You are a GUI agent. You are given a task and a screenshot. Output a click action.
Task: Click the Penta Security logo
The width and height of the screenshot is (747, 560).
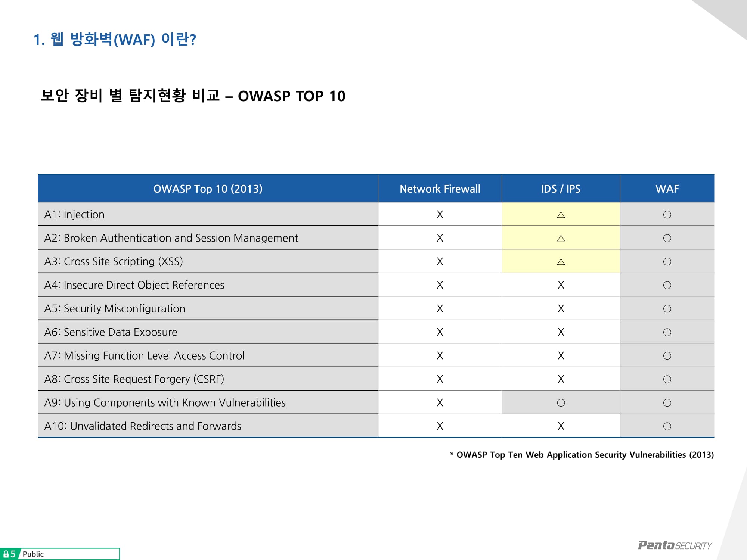675,545
